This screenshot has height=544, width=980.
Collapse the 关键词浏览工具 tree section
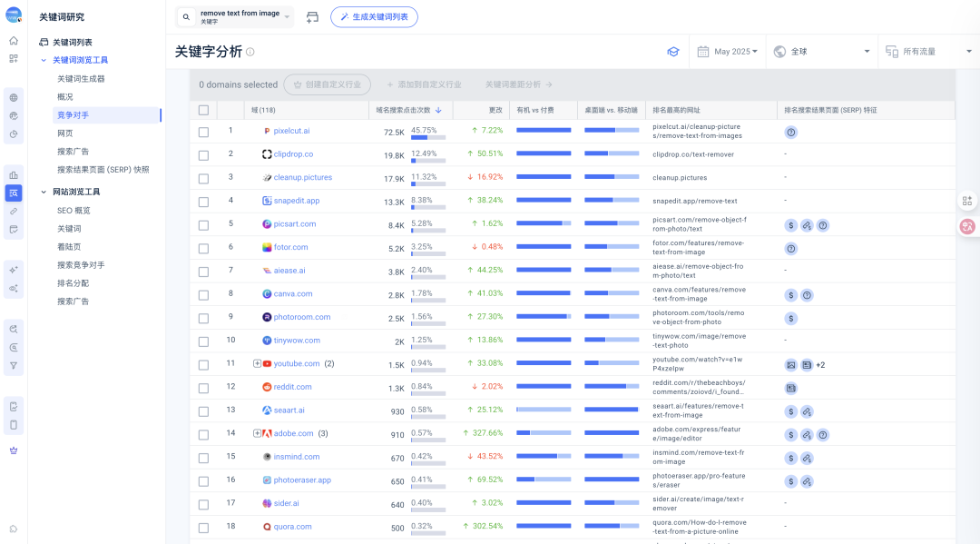click(x=44, y=60)
